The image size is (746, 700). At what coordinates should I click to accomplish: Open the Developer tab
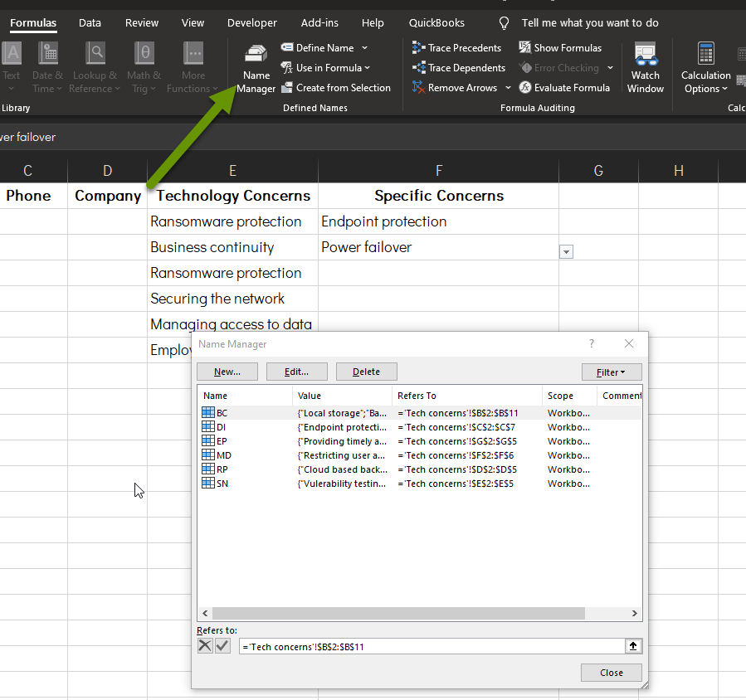pyautogui.click(x=251, y=22)
